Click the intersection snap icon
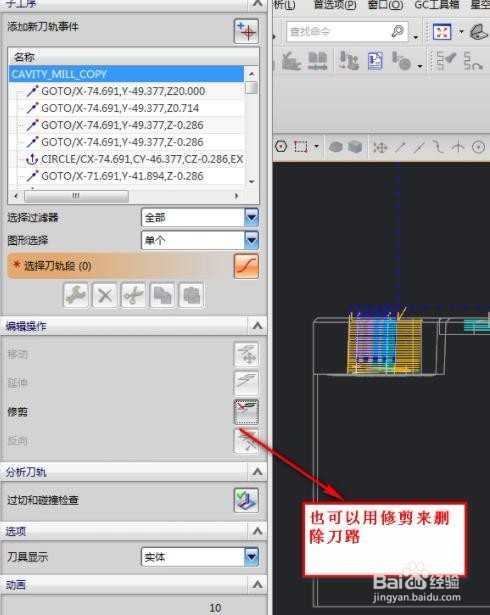The width and height of the screenshot is (490, 615). 458,147
